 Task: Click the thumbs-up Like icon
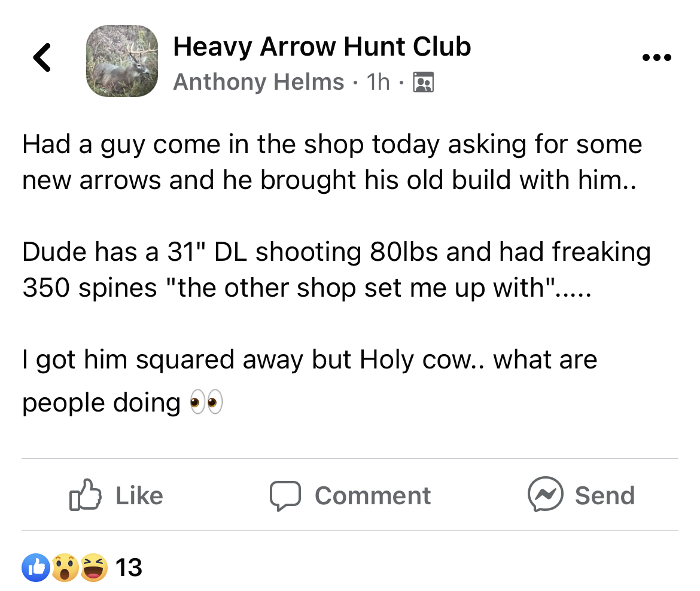tap(86, 495)
